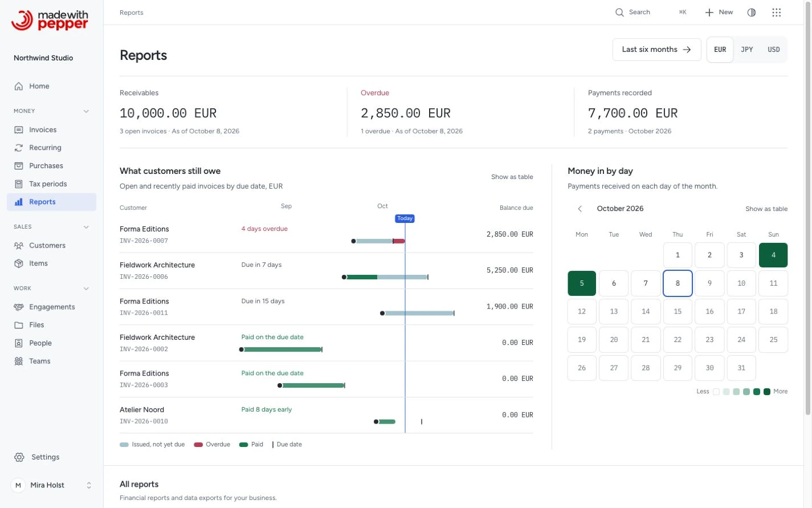The width and height of the screenshot is (812, 508).
Task: Switch currency to EUR
Action: (720, 50)
